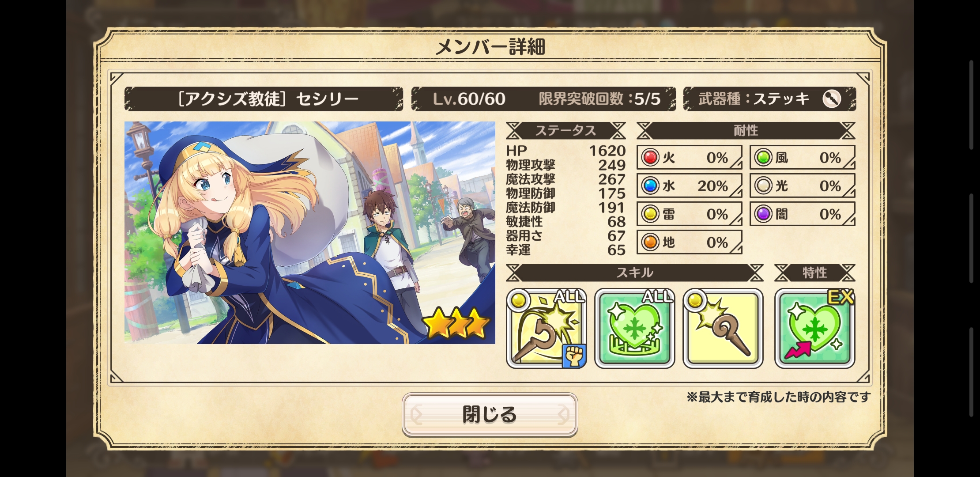This screenshot has width=980, height=477.
Task: Click the three gold rarity stars
Action: coord(456,322)
